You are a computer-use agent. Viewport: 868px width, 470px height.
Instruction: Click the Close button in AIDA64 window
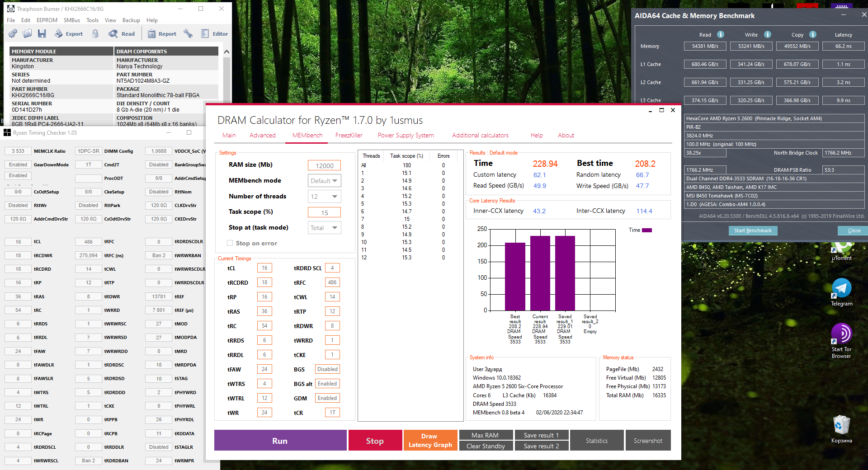(854, 230)
